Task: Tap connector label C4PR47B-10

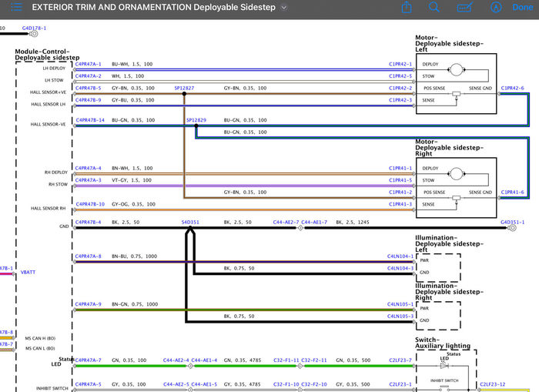Action: [90, 204]
